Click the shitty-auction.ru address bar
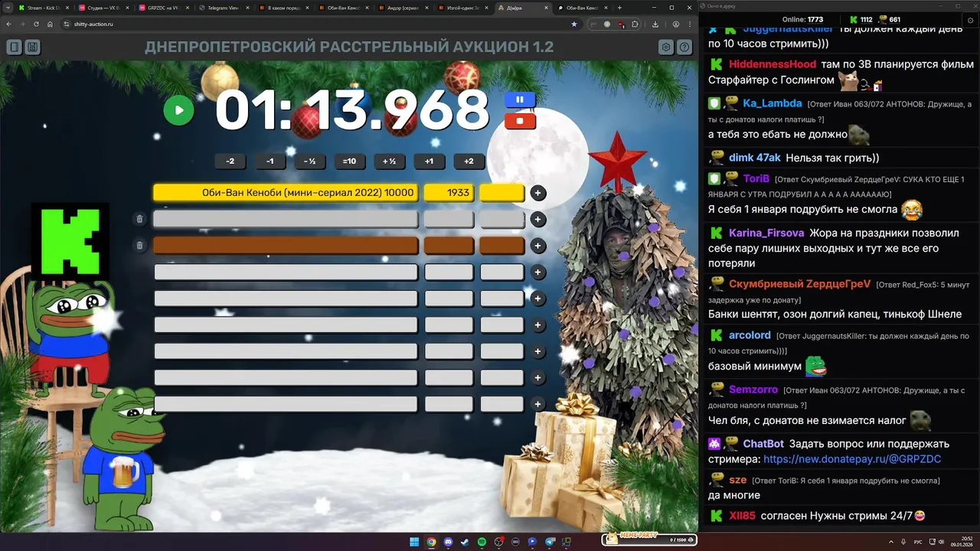980x551 pixels. [322, 24]
